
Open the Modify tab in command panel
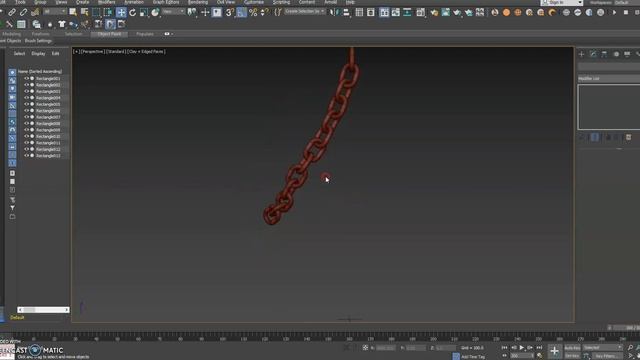[593, 54]
